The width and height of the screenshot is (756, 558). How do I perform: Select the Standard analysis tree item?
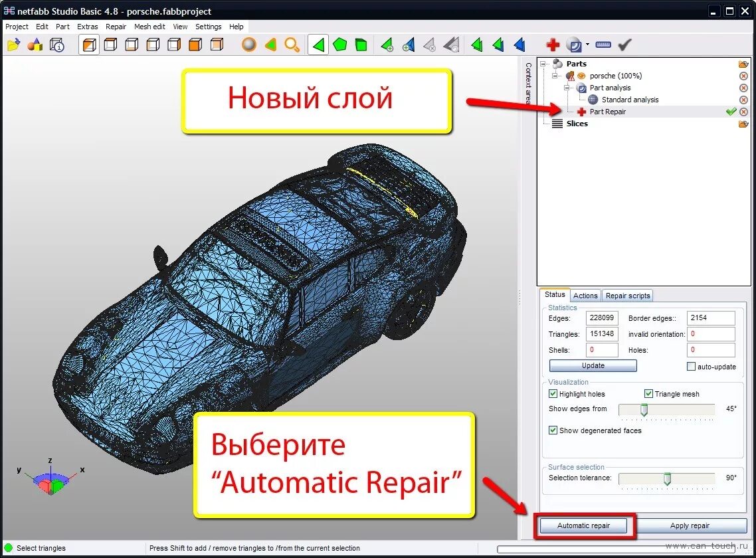[630, 100]
